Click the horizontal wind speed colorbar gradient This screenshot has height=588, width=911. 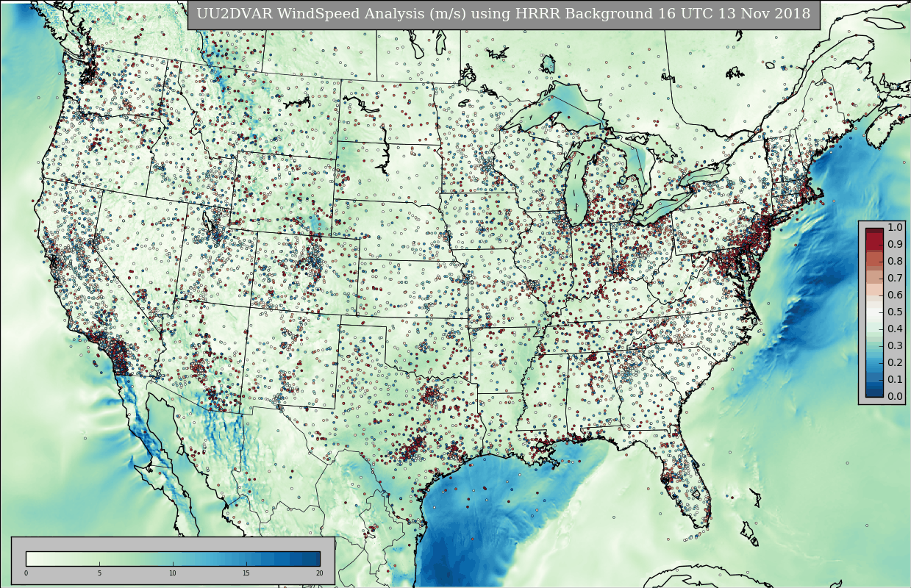pos(173,559)
